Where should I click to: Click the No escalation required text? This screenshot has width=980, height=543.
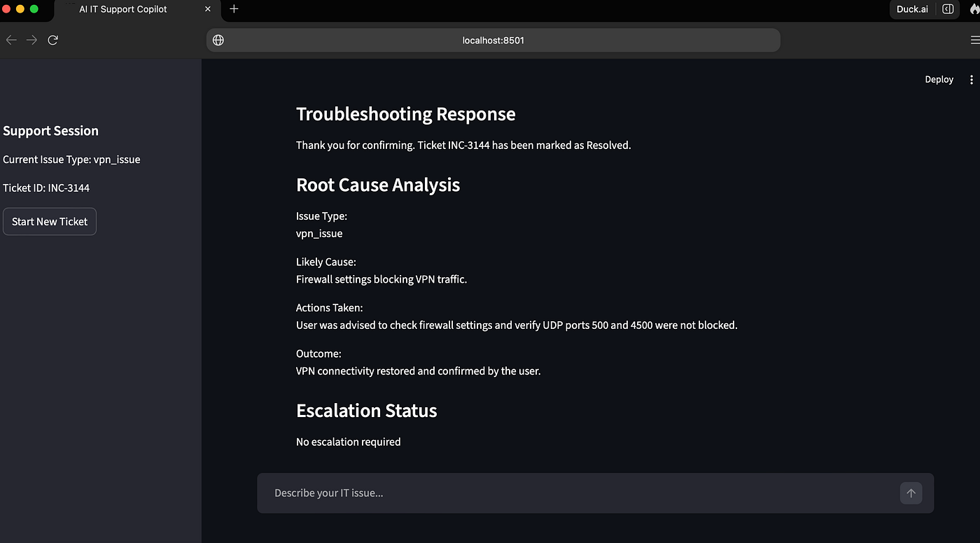pos(349,442)
